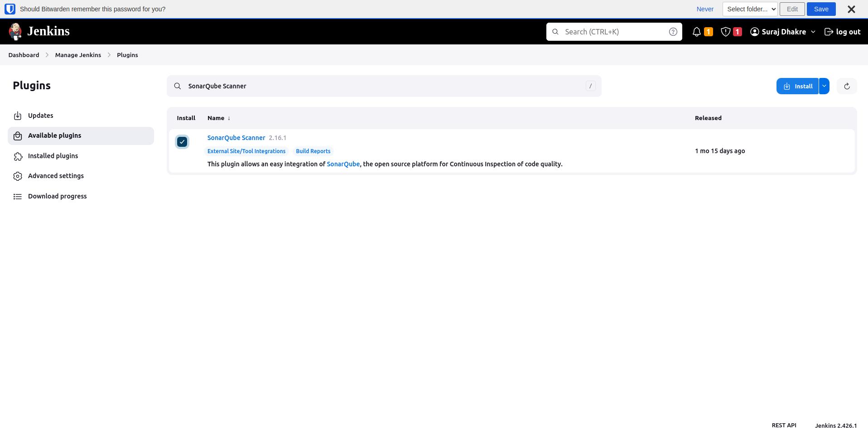This screenshot has height=435, width=868.
Task: Click Save in the Bitwarden prompt
Action: tap(821, 9)
